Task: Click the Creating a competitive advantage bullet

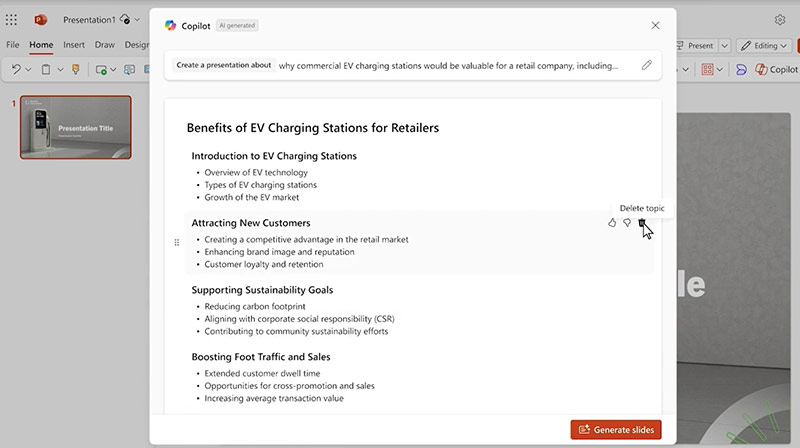Action: 306,239
